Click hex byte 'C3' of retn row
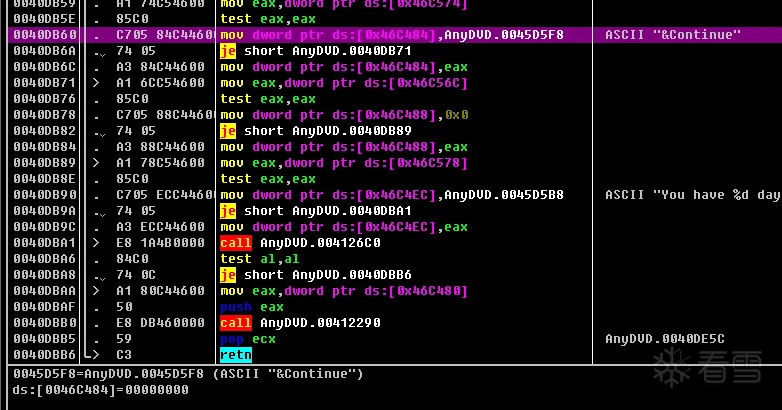Screen dimensions: 782x410 [x=124, y=355]
